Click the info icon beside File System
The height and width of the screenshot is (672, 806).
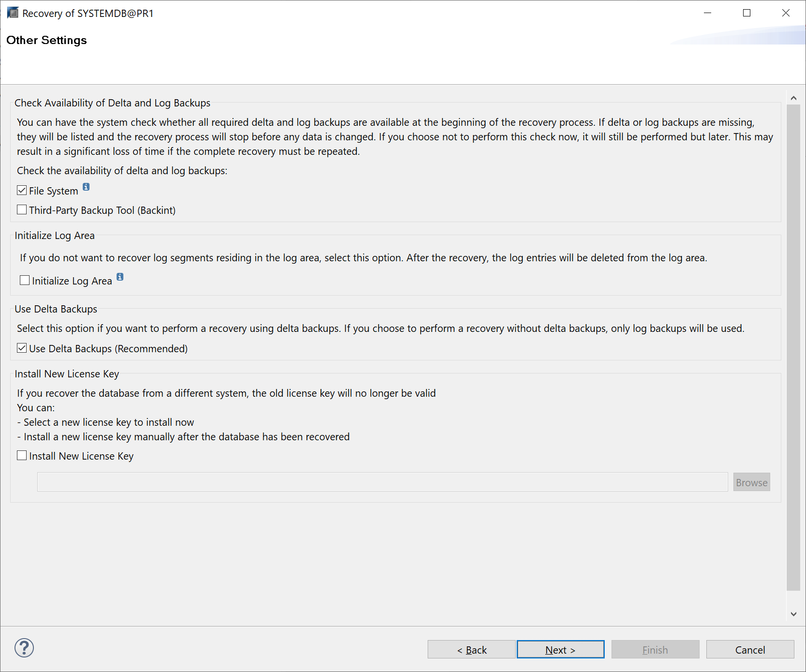coord(86,187)
